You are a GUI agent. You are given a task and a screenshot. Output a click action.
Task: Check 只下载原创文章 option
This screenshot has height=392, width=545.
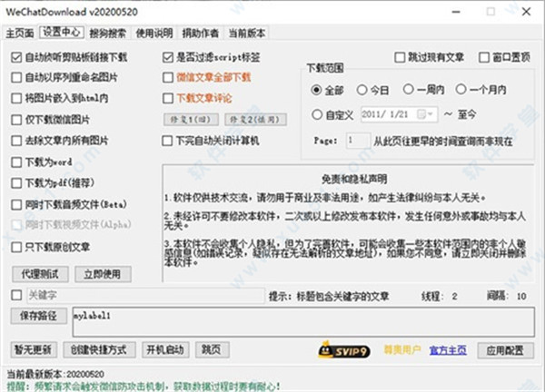click(16, 247)
